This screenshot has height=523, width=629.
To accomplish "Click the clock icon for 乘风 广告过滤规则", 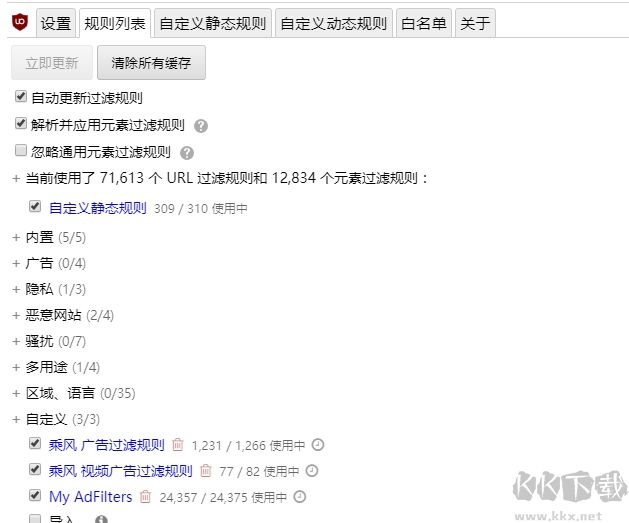I will pyautogui.click(x=318, y=445).
